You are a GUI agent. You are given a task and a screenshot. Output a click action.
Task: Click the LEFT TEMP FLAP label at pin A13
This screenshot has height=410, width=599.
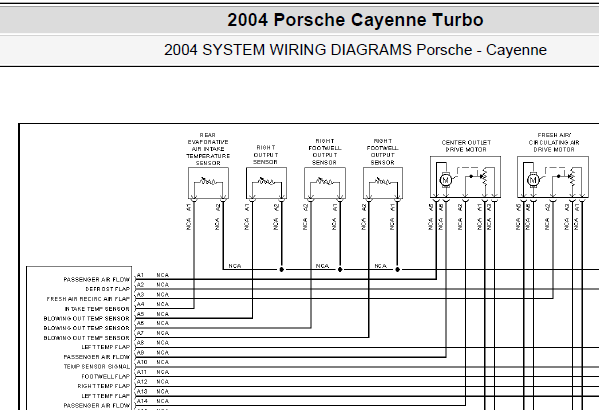(106, 396)
